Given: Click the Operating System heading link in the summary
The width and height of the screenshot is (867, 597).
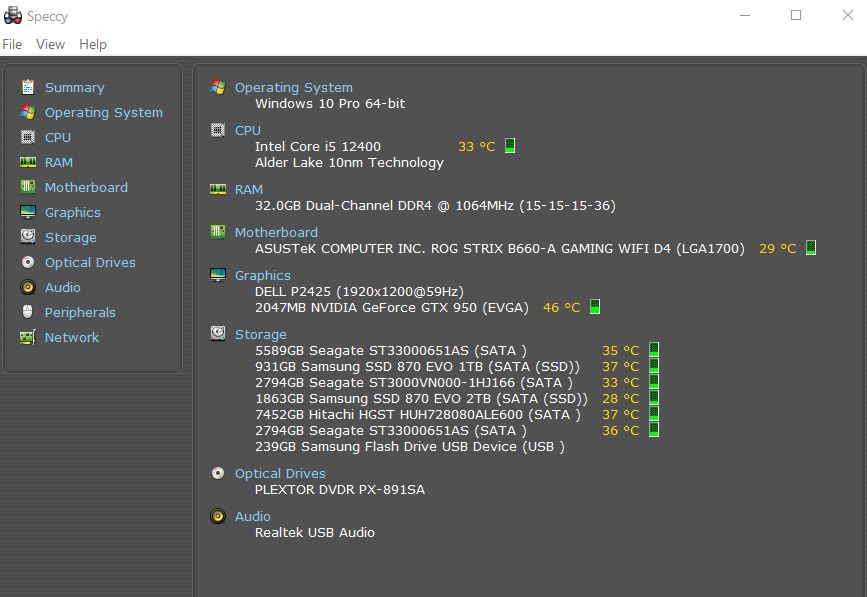Looking at the screenshot, I should (x=294, y=87).
